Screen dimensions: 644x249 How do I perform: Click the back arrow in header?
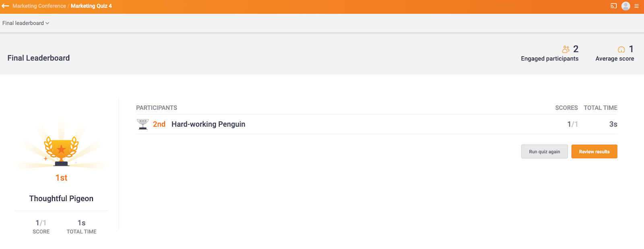coord(5,6)
